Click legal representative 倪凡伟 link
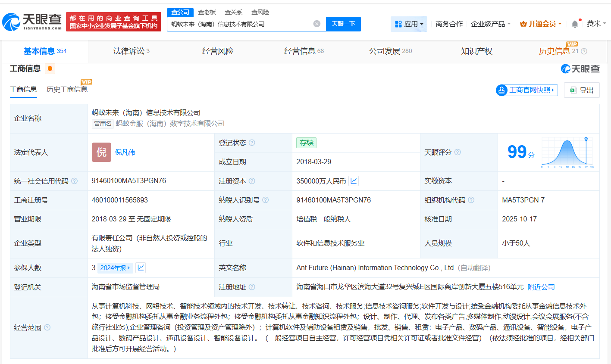 (x=125, y=152)
